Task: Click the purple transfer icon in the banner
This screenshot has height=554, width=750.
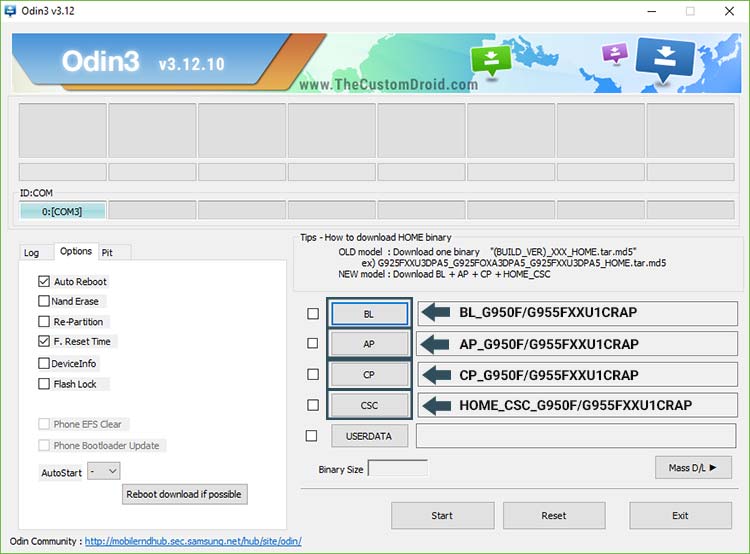Action: 615,53
